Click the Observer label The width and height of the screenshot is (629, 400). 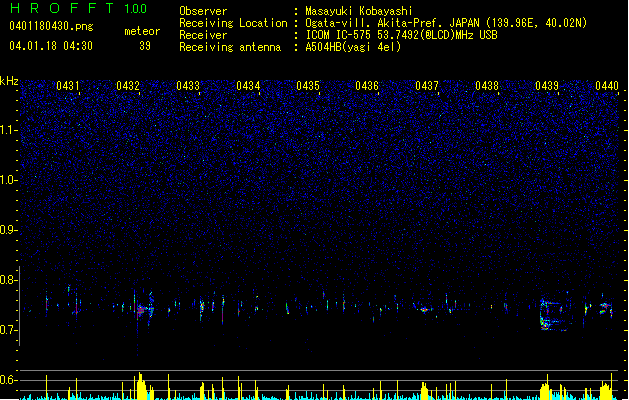coord(203,11)
